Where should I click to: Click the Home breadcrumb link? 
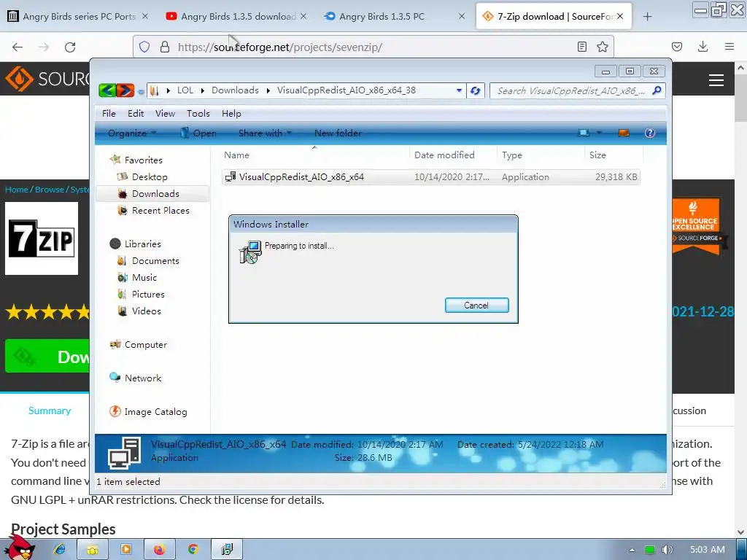tap(17, 190)
